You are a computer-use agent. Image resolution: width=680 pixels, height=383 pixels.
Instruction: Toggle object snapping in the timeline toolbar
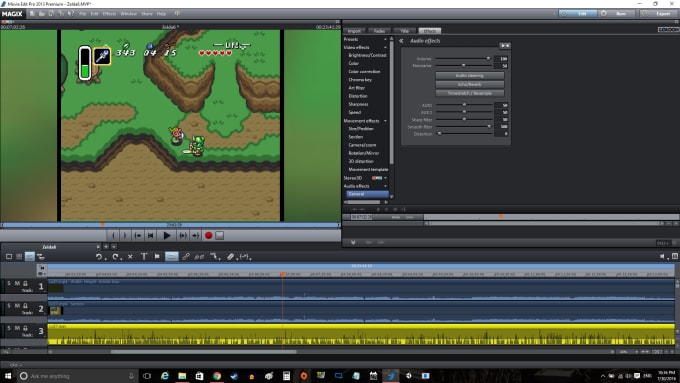click(x=172, y=257)
